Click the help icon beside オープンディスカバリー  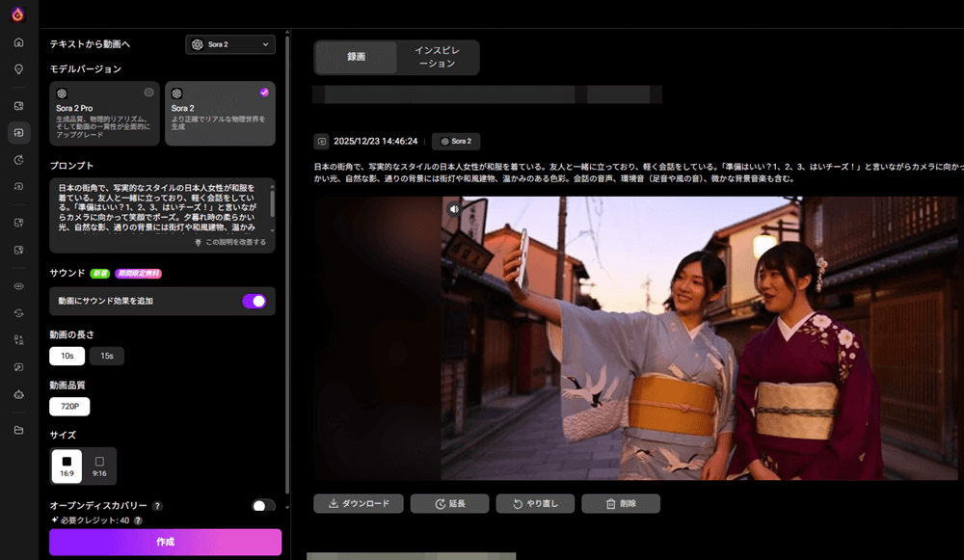pos(157,506)
